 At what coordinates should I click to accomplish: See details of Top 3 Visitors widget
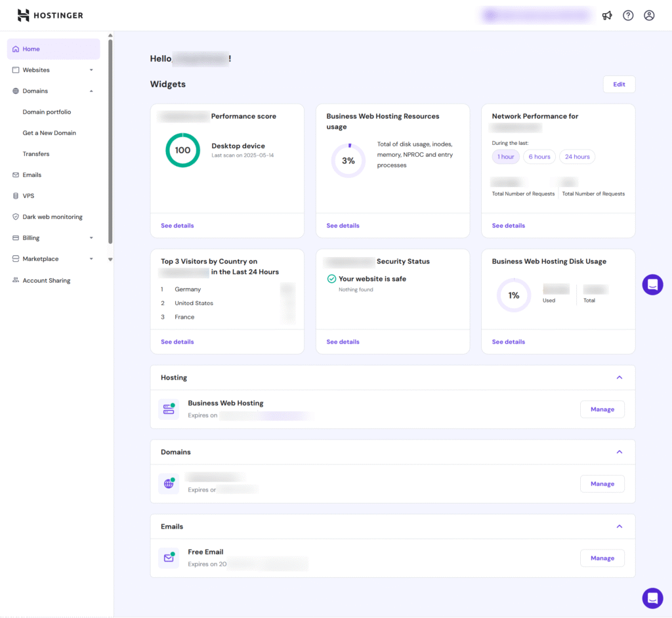coord(177,342)
